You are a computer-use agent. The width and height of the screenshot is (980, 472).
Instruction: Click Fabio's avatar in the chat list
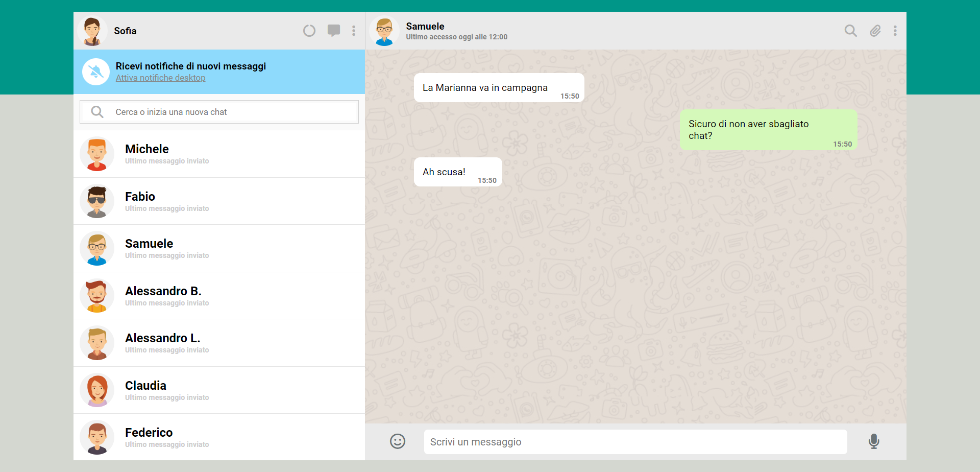[96, 201]
